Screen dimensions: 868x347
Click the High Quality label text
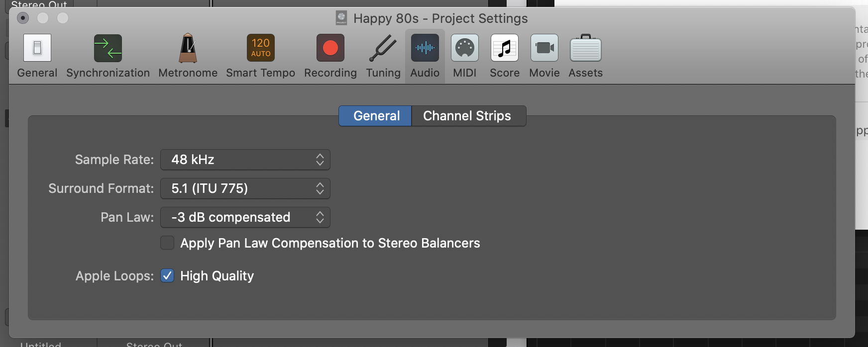pyautogui.click(x=217, y=276)
